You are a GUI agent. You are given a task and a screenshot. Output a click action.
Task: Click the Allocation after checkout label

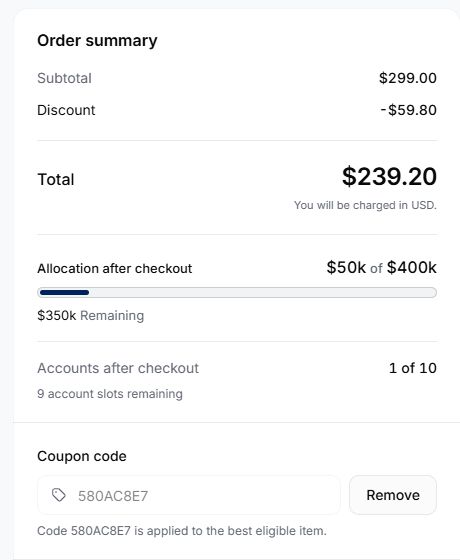tap(115, 269)
